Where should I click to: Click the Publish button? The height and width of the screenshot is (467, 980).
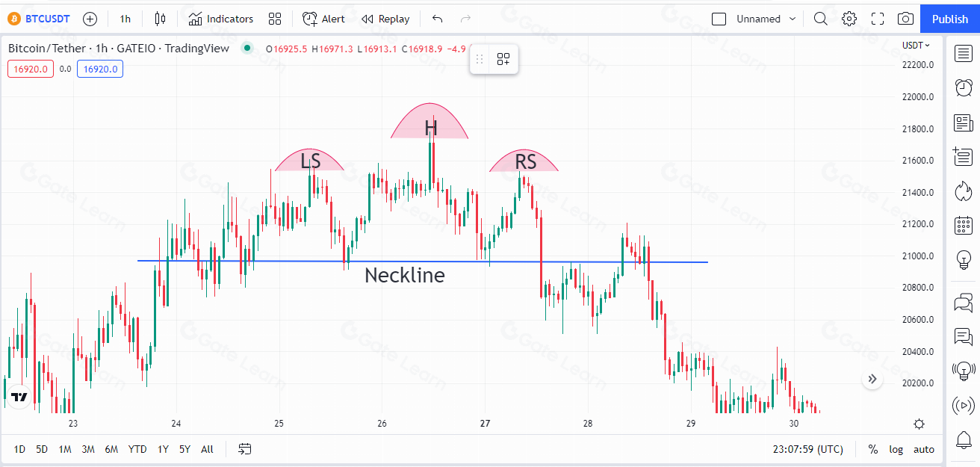pos(950,19)
